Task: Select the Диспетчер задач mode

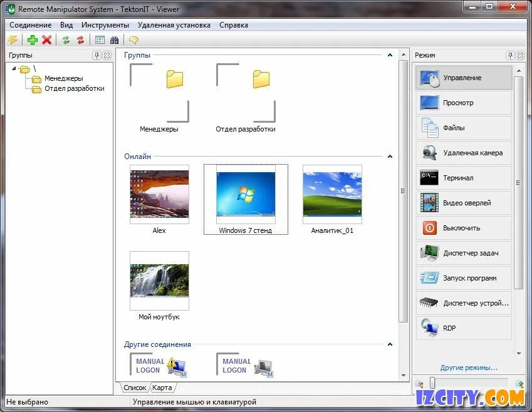Action: 464,253
